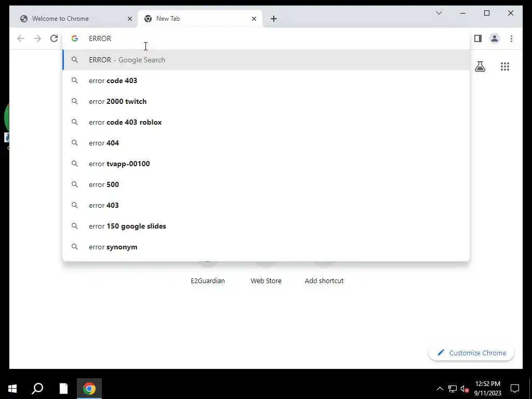
Task: Click the Customize Chrome button
Action: (x=471, y=353)
